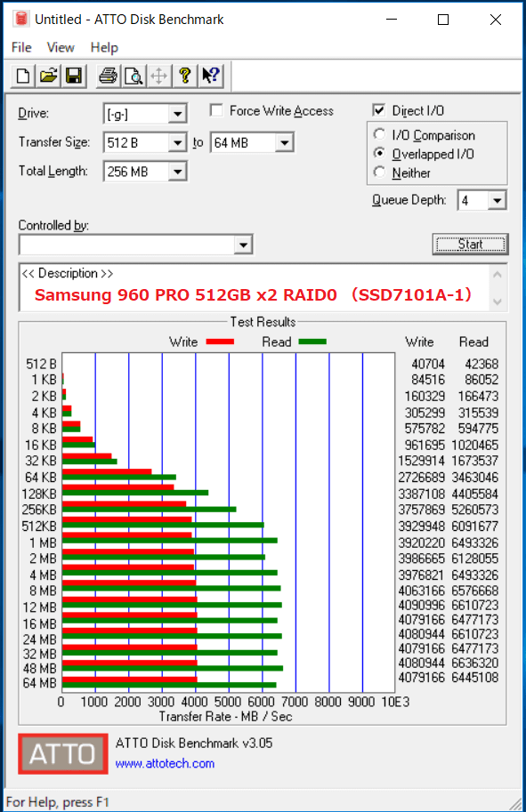Uncheck the Direct I/O checkbox
Image resolution: width=526 pixels, height=812 pixels.
coord(379,110)
